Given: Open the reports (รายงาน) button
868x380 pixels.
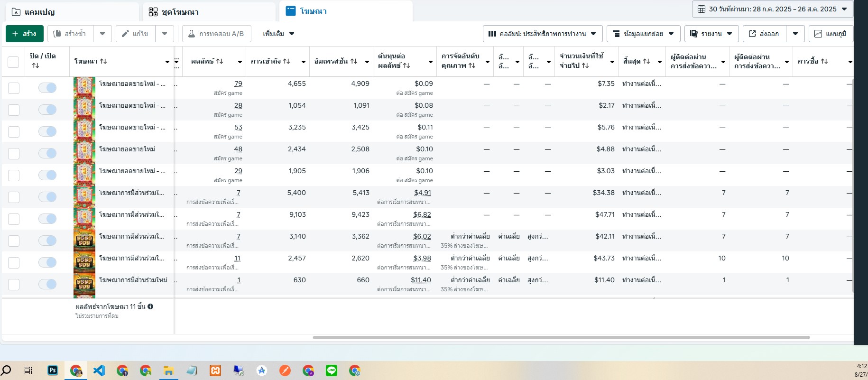Looking at the screenshot, I should [x=711, y=34].
